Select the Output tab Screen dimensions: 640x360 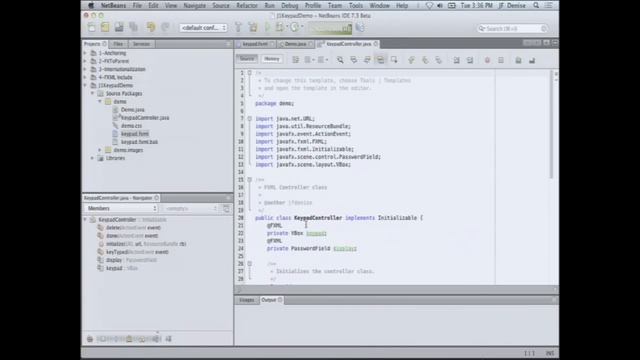(x=271, y=300)
